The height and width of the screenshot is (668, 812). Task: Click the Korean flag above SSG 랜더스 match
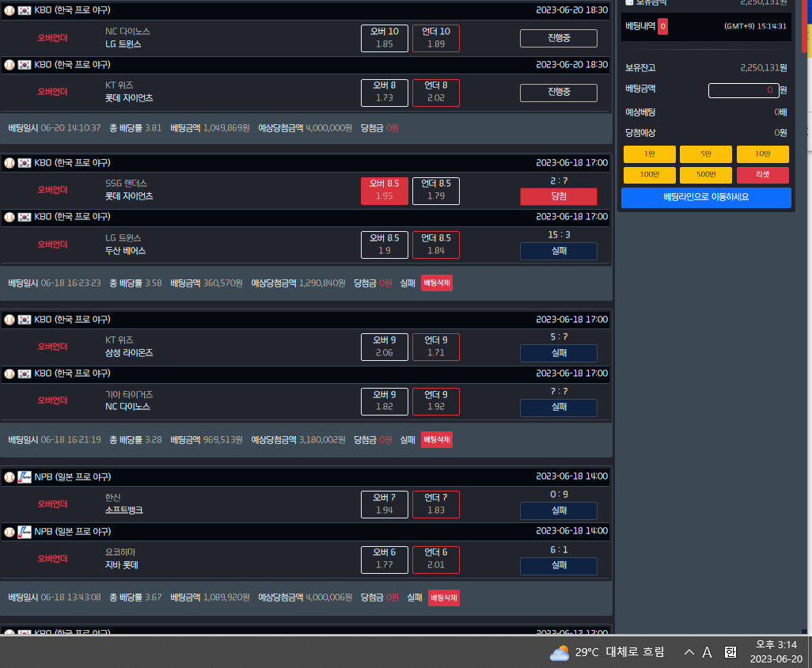(x=25, y=162)
